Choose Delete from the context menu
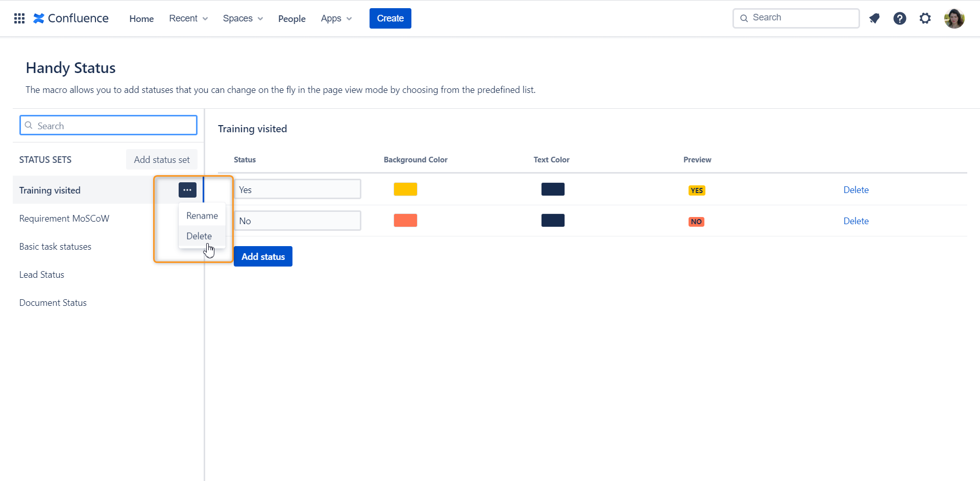The height and width of the screenshot is (481, 980). pyautogui.click(x=199, y=235)
